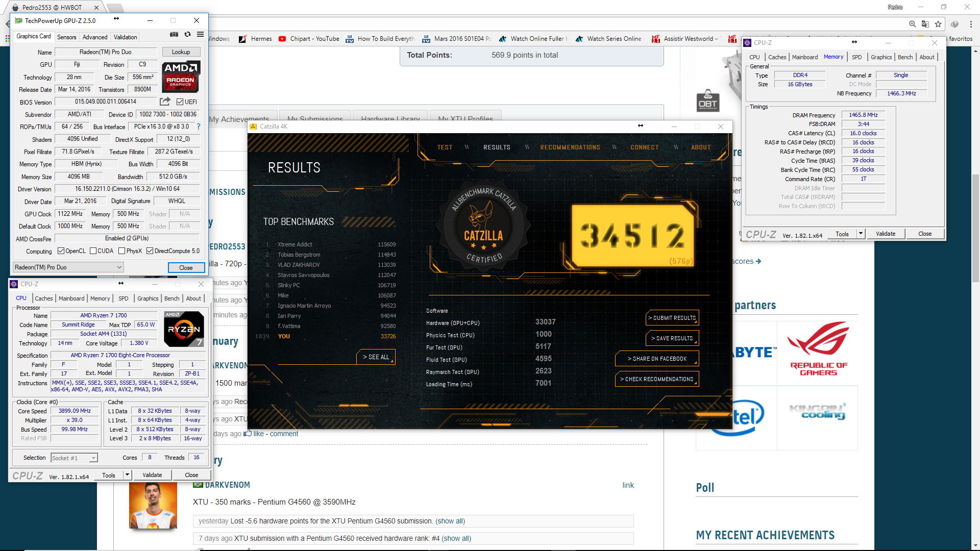
Task: Open the Graphics tab in the Memory CPU-Z window
Action: click(x=881, y=57)
